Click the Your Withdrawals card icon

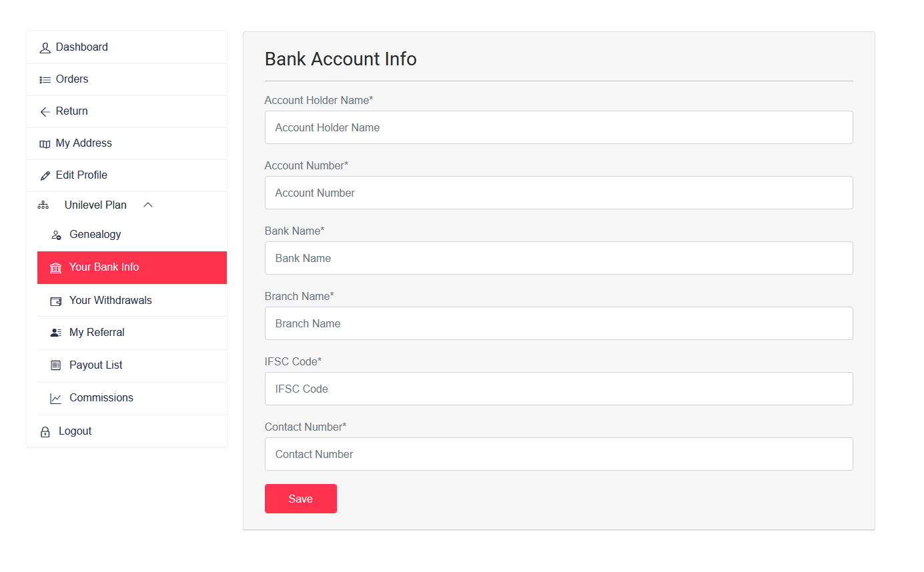[56, 301]
